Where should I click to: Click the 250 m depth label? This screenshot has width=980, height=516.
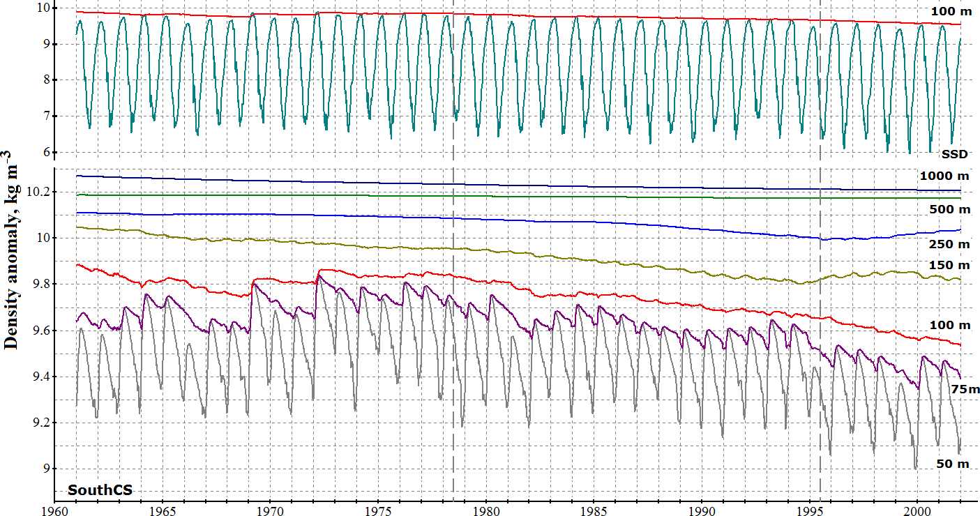click(949, 244)
